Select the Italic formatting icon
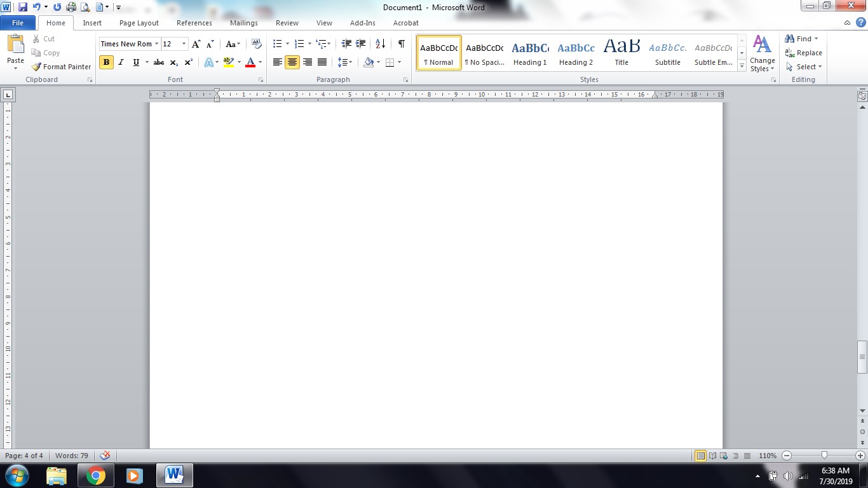868x488 pixels. [x=121, y=62]
